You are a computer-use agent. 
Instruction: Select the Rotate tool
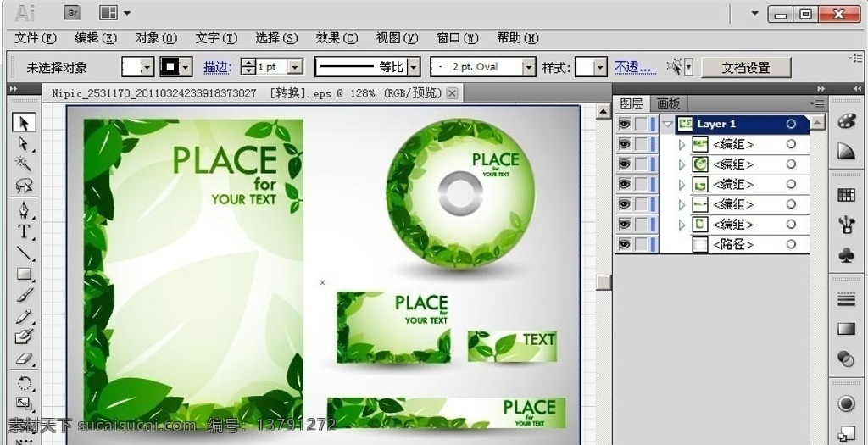24,383
